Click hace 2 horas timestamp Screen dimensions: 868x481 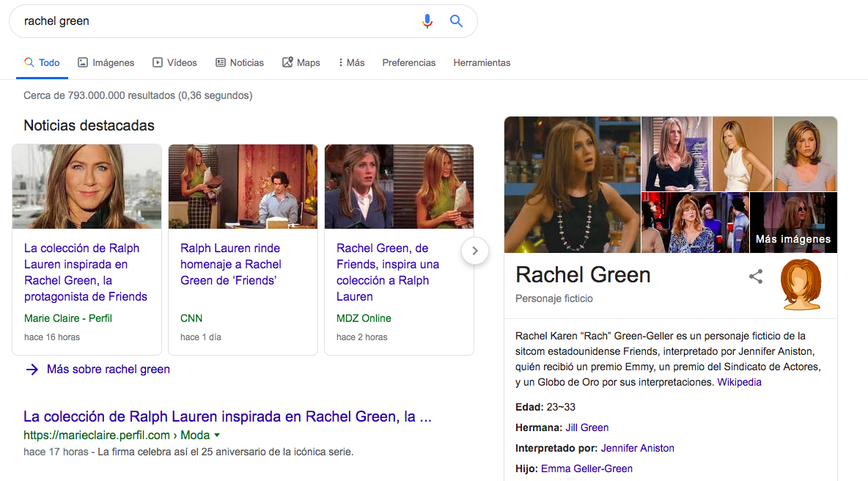[361, 337]
